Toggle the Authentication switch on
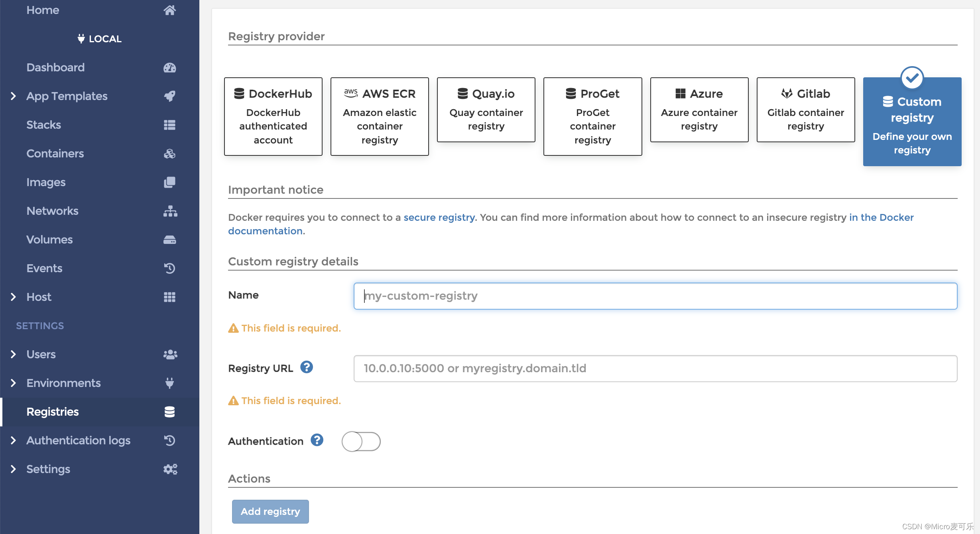The width and height of the screenshot is (980, 534). pyautogui.click(x=361, y=441)
